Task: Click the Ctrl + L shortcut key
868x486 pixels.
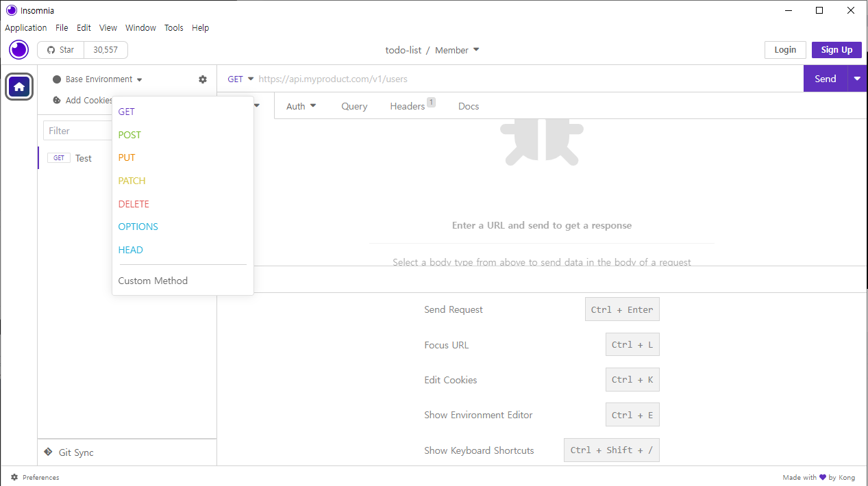Action: point(632,345)
